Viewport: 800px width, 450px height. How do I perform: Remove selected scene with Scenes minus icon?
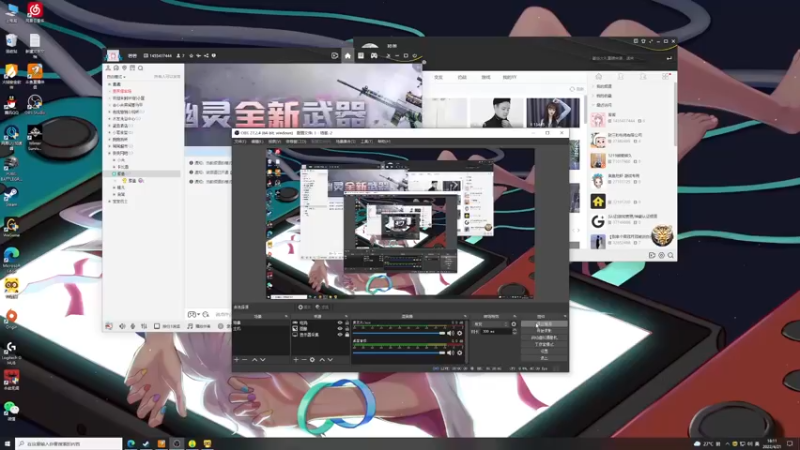point(245,360)
